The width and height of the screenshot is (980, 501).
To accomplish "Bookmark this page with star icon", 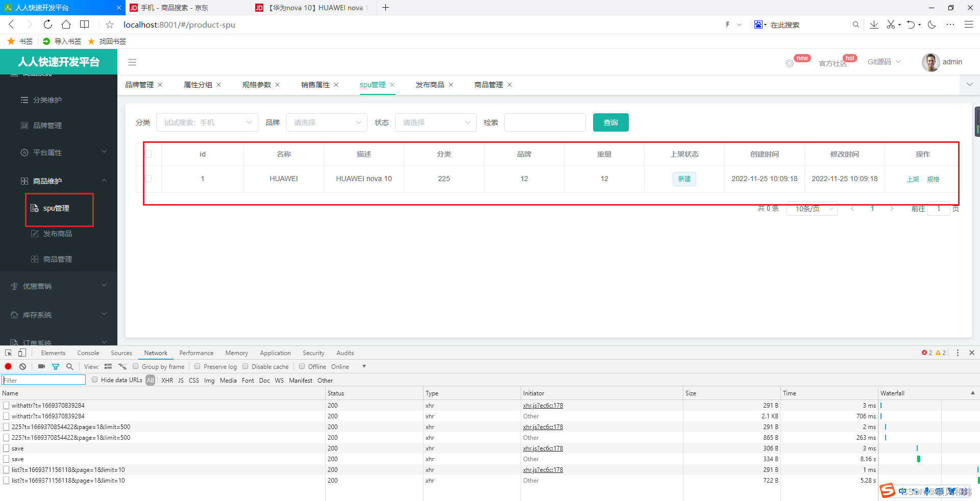I will click(110, 24).
